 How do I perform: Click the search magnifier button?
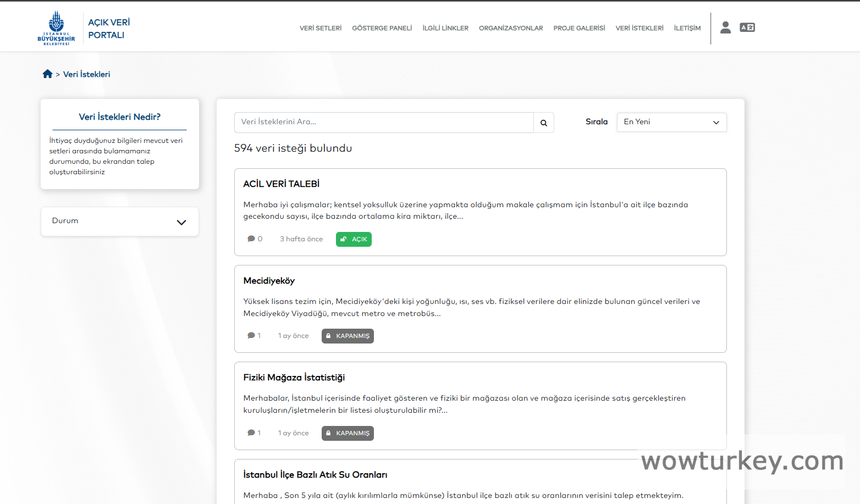(x=543, y=123)
